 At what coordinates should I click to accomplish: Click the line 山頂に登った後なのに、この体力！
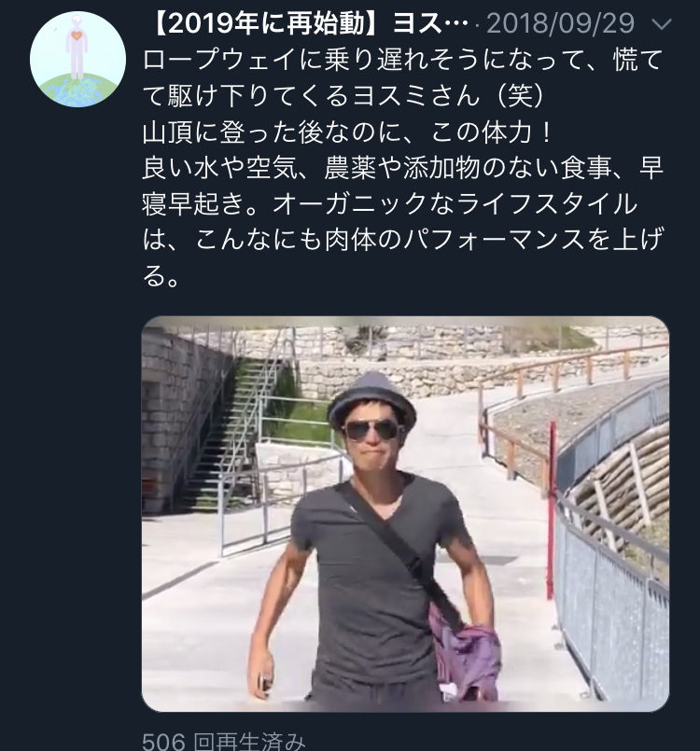pos(349,132)
